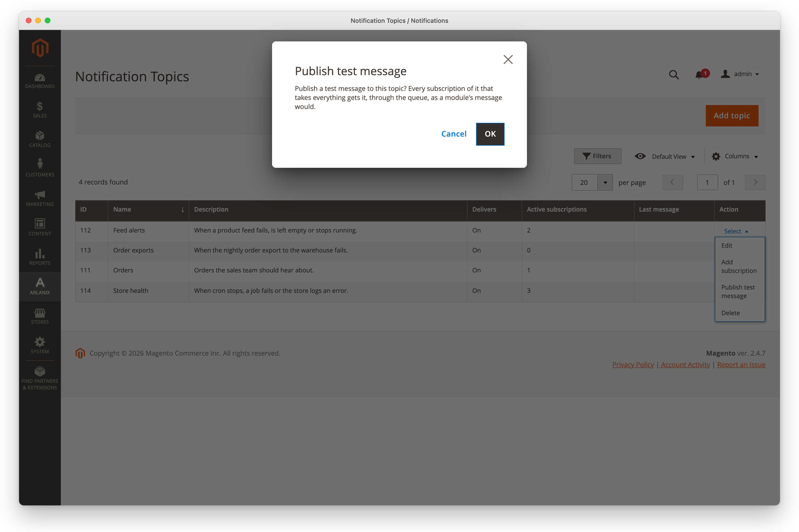Click the current page number field

tap(707, 183)
